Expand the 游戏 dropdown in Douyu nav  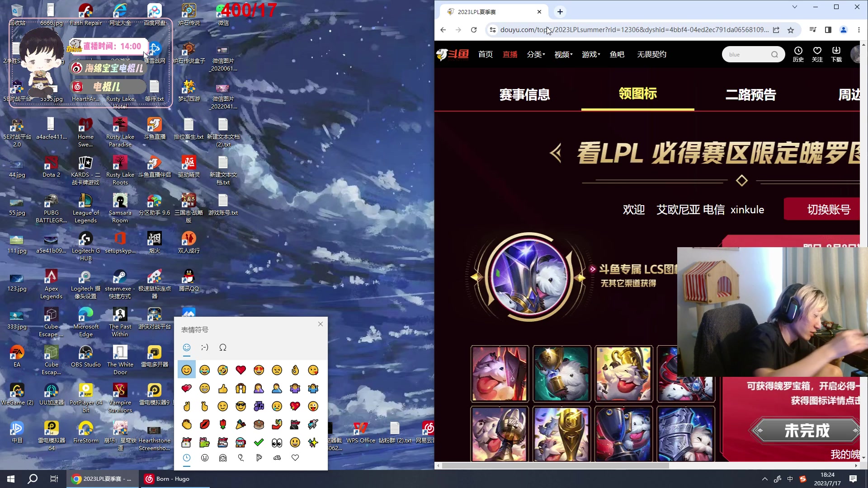[591, 54]
